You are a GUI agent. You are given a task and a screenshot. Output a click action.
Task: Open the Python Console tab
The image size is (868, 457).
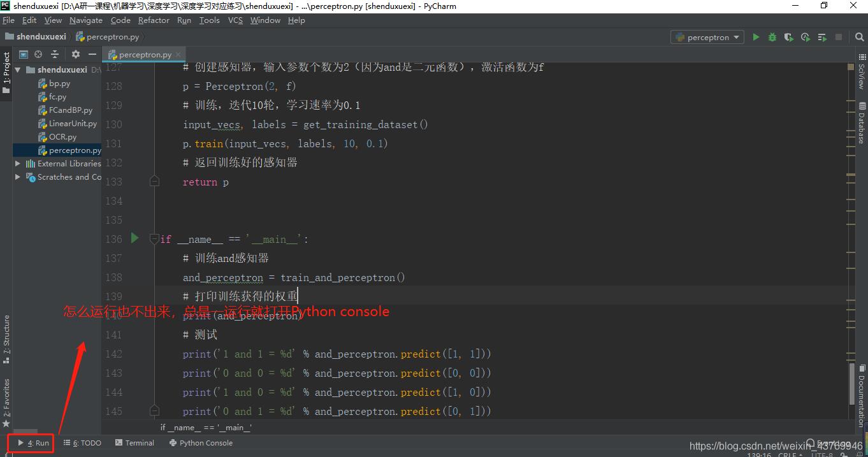point(201,442)
